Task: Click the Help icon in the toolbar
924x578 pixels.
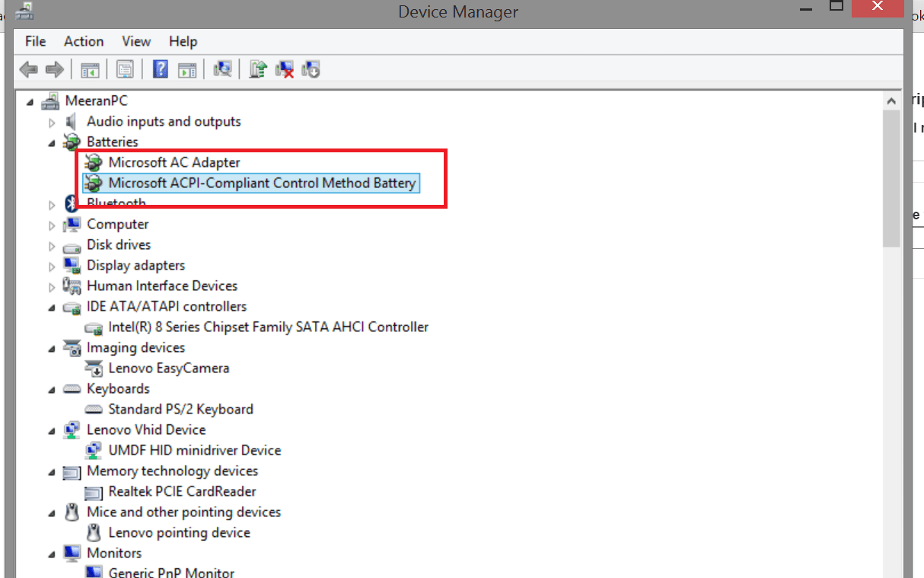Action: (160, 69)
